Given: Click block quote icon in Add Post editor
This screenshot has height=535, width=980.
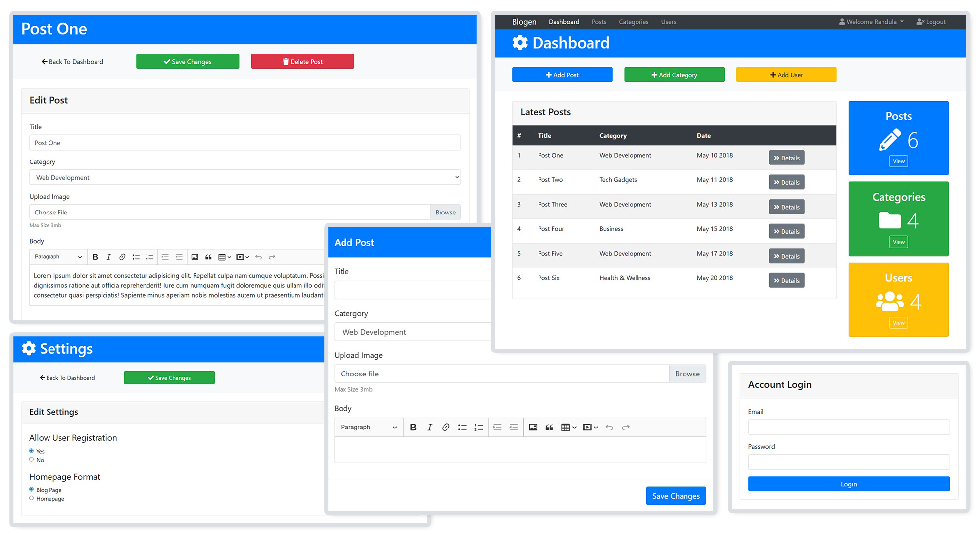Looking at the screenshot, I should (x=549, y=427).
